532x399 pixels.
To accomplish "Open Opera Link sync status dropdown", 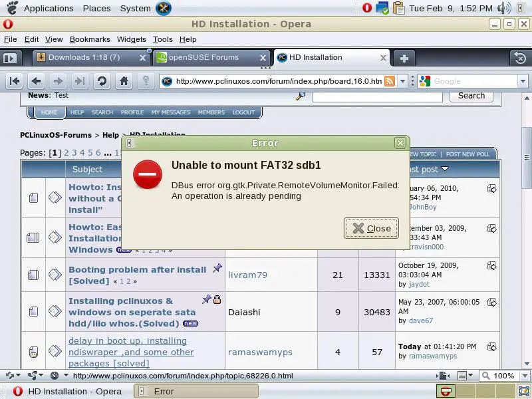I will pos(13,376).
